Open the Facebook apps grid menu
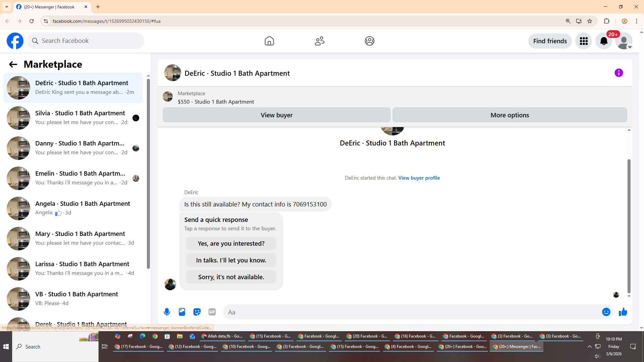Image resolution: width=644 pixels, height=362 pixels. coord(584,41)
